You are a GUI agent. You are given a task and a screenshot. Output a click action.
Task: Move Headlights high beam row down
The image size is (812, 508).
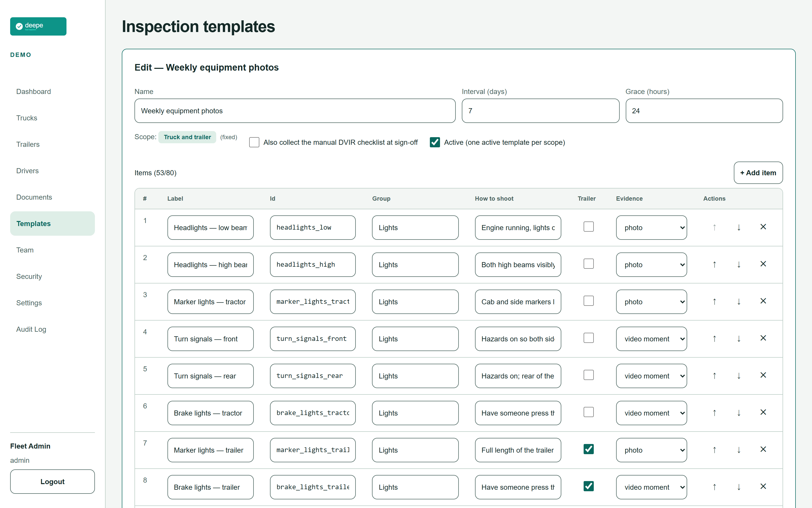[739, 264]
